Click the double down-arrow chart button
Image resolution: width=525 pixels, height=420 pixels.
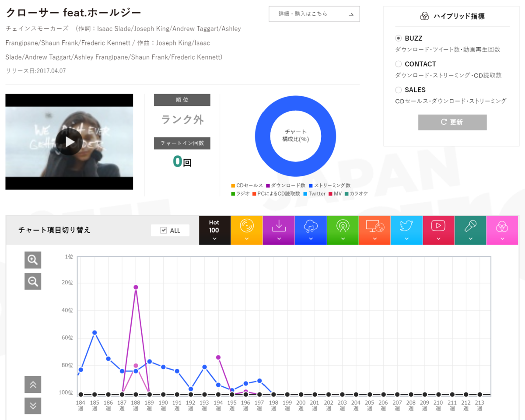click(33, 406)
